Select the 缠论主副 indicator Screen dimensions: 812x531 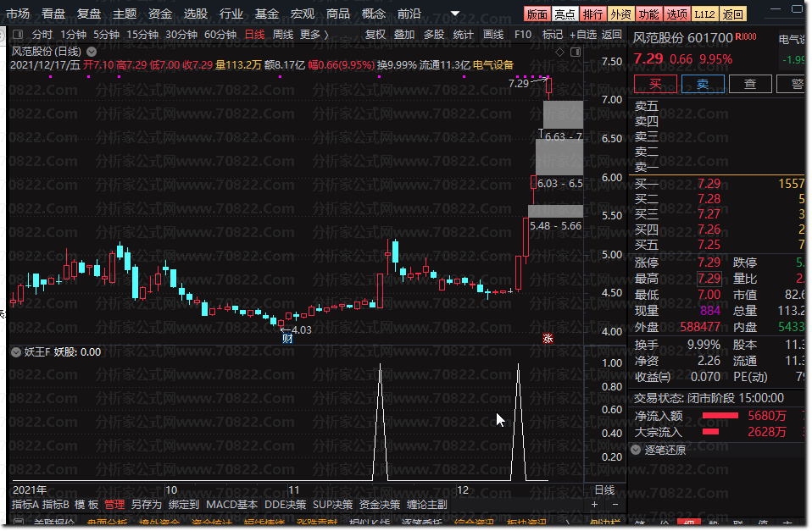pos(427,505)
